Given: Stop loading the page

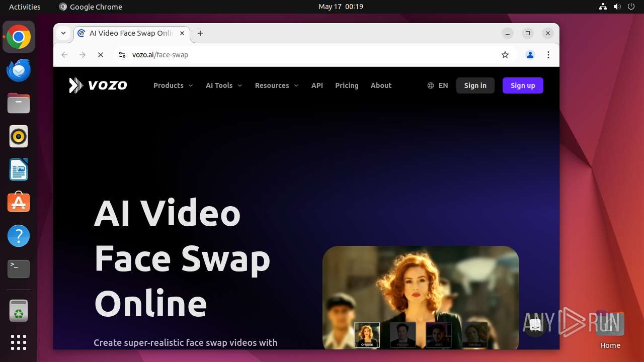Looking at the screenshot, I should 101,55.
